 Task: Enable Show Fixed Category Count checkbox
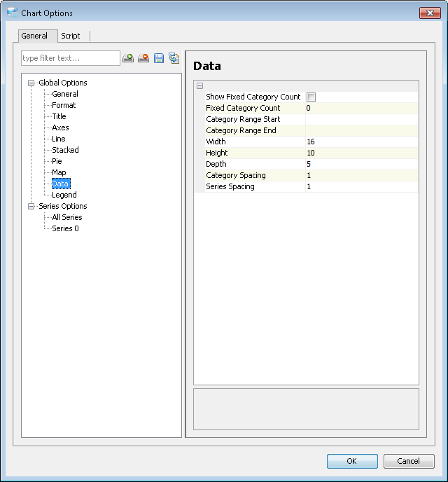pos(311,97)
